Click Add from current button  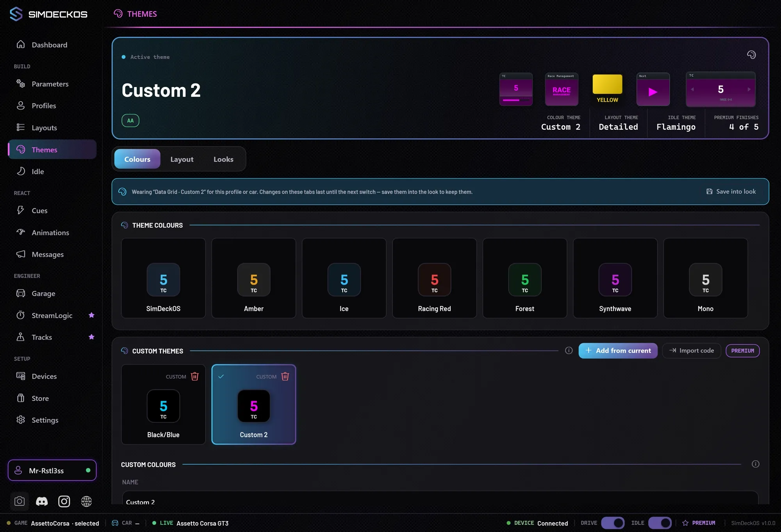[618, 350]
